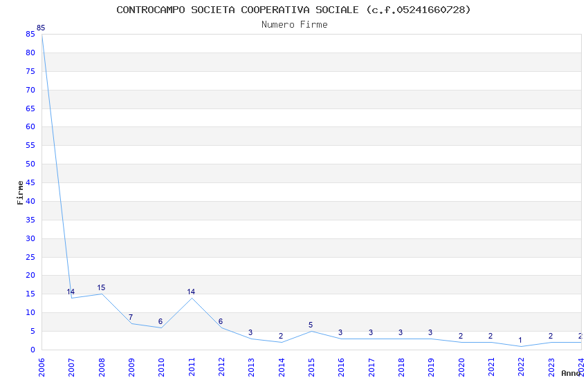Click the y-axis value 40
Image resolution: width=588 pixels, height=380 pixels.
(x=30, y=201)
